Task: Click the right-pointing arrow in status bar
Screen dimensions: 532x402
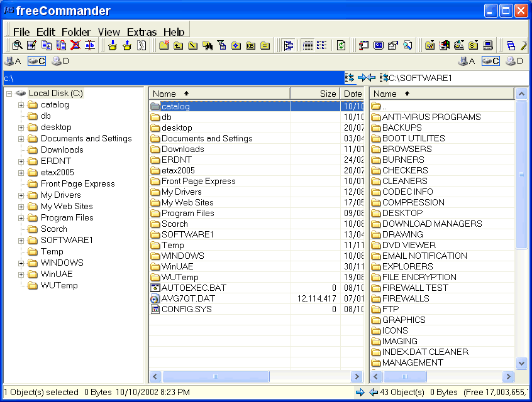Action: (360, 392)
